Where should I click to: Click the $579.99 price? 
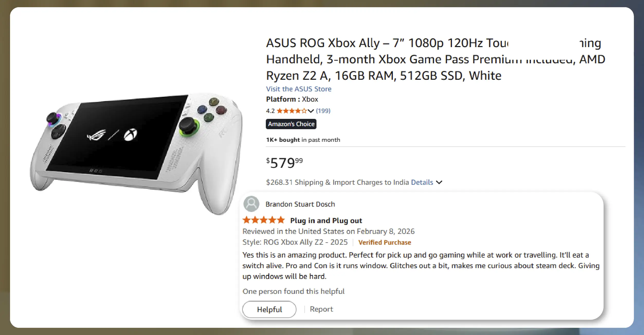pyautogui.click(x=284, y=163)
